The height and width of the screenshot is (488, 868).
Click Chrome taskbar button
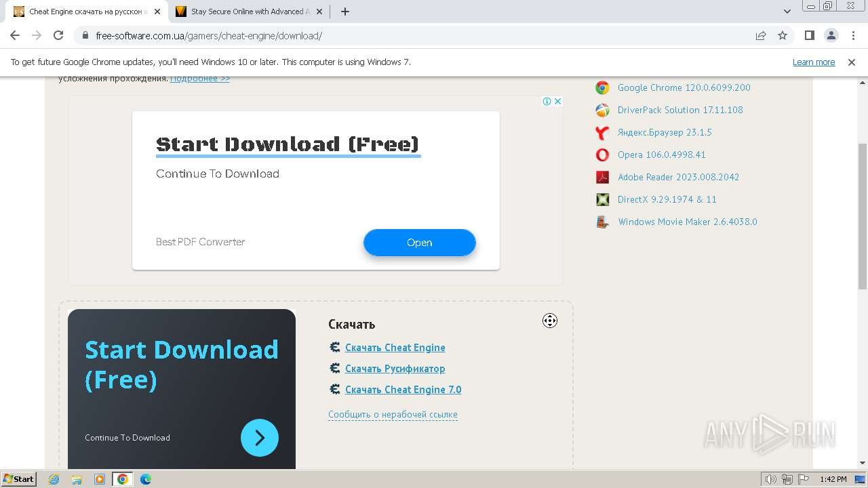tap(122, 479)
